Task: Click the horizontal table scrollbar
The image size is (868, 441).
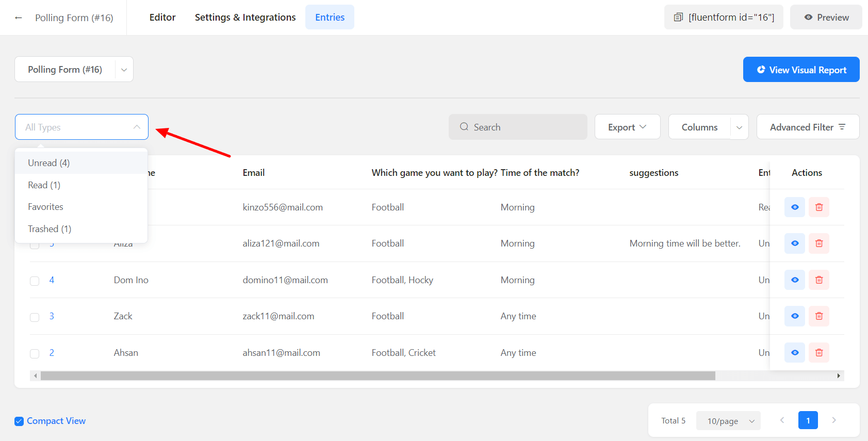Action: tap(378, 376)
